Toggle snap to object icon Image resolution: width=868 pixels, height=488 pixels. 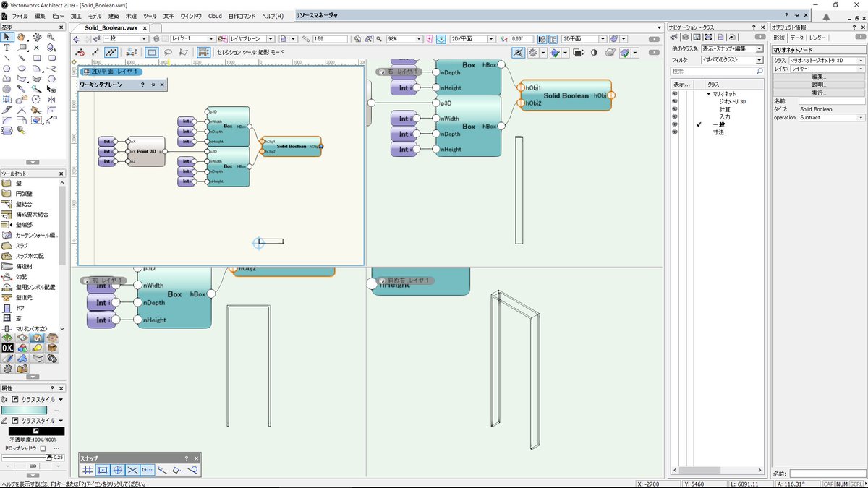click(103, 470)
